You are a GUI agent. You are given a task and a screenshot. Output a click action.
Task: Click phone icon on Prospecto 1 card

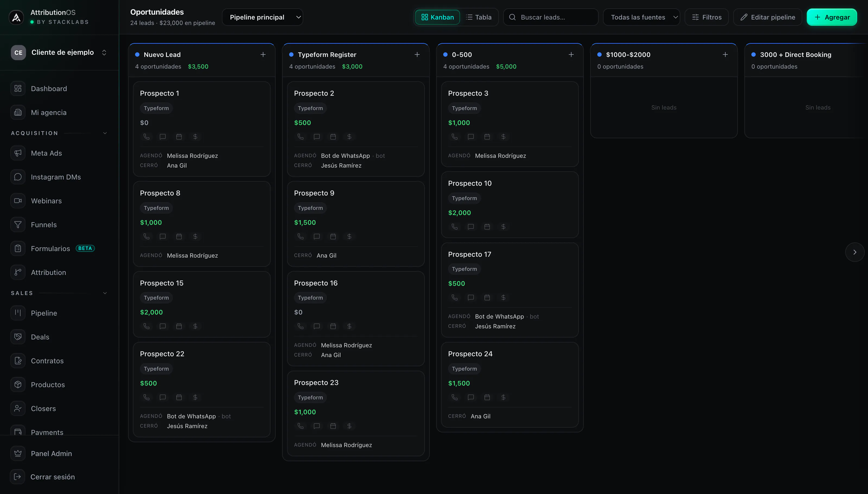[146, 137]
